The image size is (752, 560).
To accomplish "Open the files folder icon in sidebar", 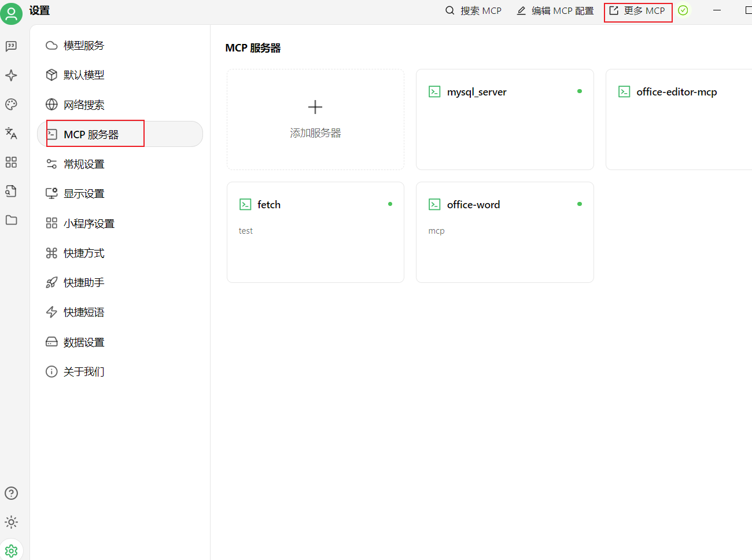I will 11,220.
